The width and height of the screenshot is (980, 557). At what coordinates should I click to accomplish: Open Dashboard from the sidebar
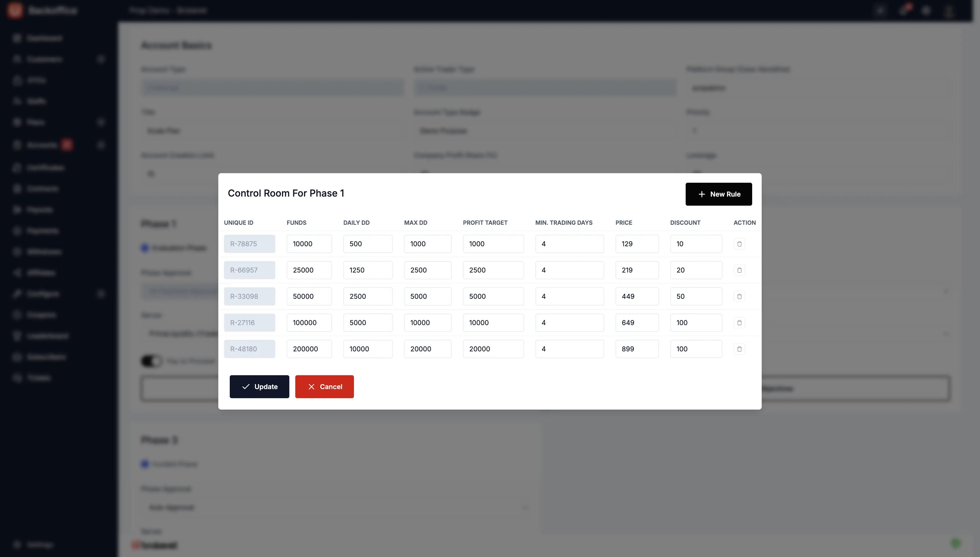(44, 38)
